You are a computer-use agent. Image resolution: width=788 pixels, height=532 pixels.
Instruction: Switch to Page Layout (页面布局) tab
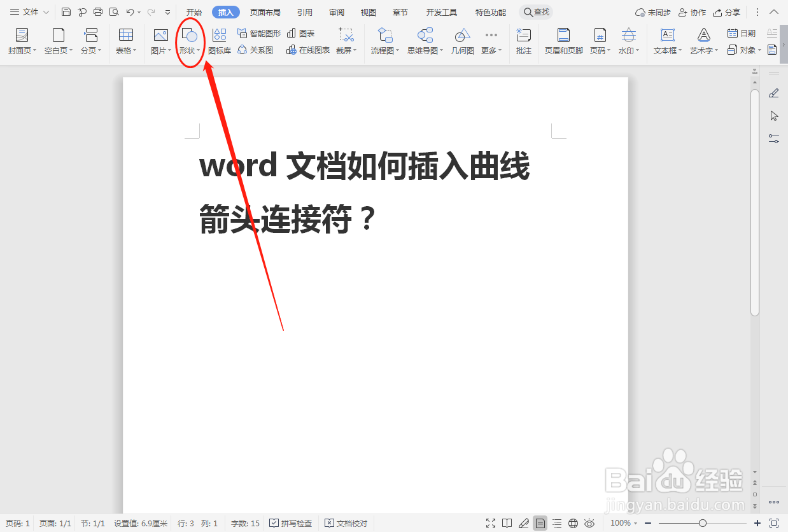click(265, 12)
